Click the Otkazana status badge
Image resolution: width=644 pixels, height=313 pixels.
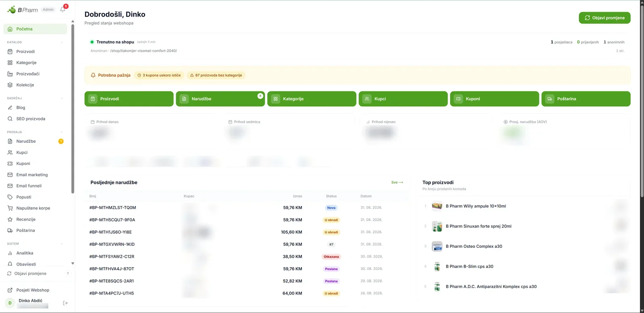[331, 257]
